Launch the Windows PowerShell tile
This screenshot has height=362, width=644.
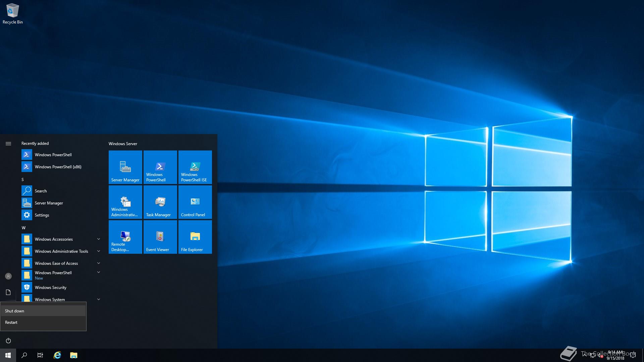click(160, 167)
